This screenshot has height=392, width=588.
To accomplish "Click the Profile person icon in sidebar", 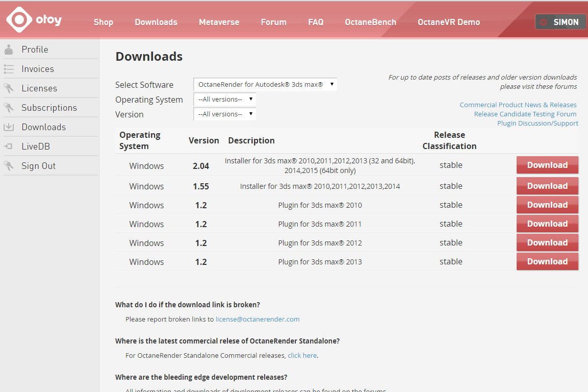I will [9, 50].
